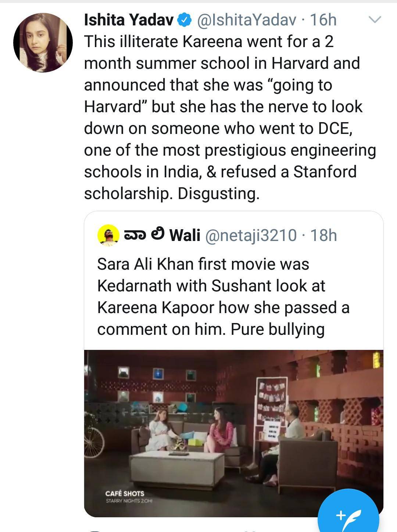Click the 18h timestamp in the quoted tweet
Screen dimensions: 397x532
tap(323, 234)
